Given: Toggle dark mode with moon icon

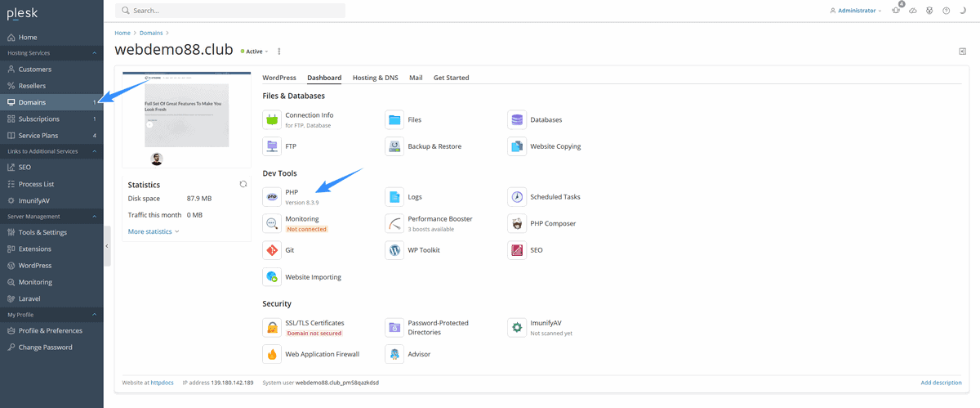Looking at the screenshot, I should (962, 11).
